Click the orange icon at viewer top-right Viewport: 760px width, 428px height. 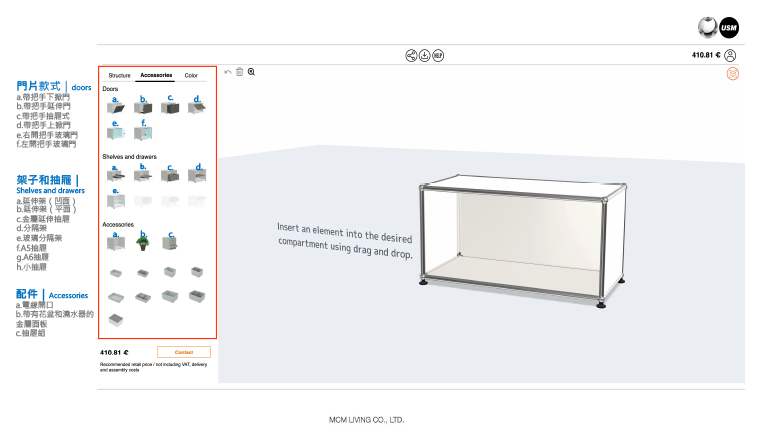pos(732,73)
